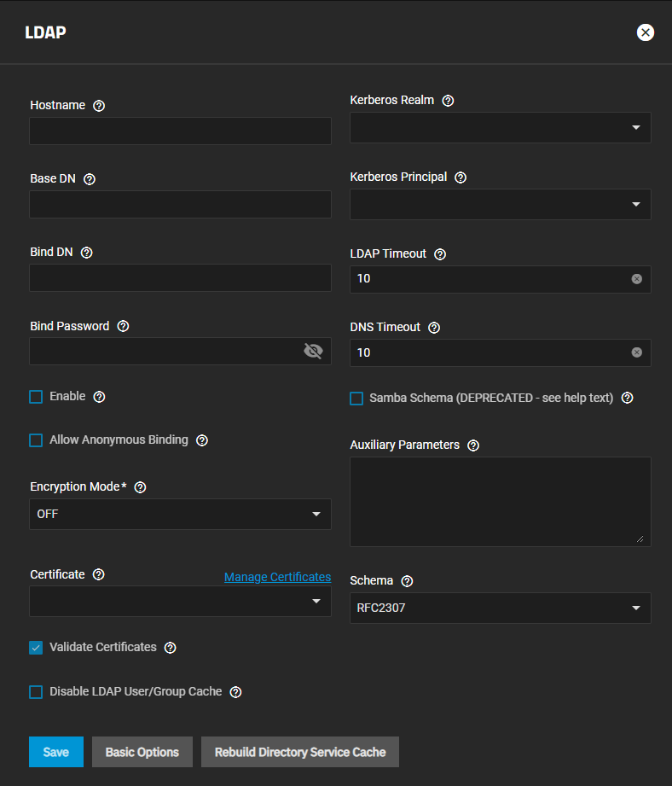Follow the Manage Certificates link
The width and height of the screenshot is (672, 786).
click(x=277, y=578)
